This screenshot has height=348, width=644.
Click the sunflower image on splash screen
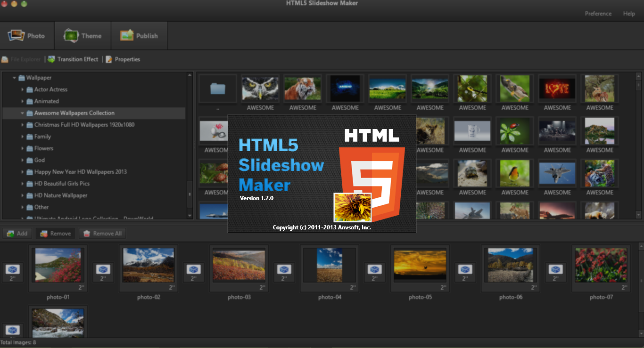pos(353,207)
